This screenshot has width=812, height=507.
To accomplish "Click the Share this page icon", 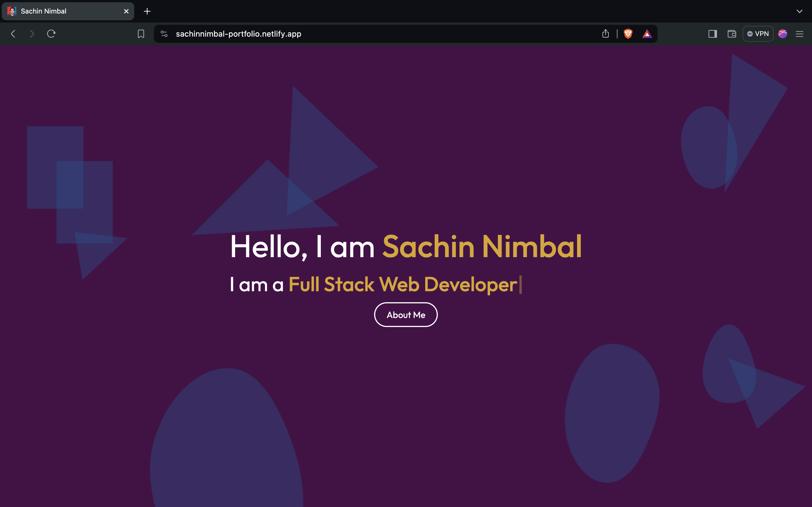I will pos(605,34).
